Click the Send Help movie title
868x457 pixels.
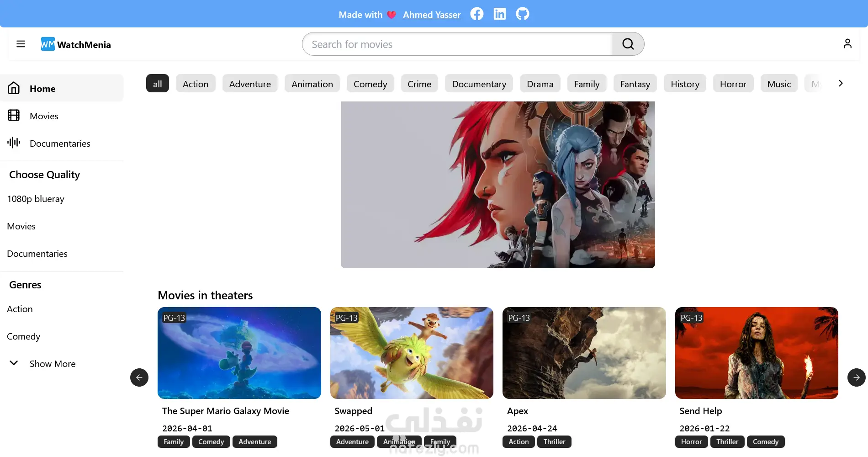pyautogui.click(x=701, y=411)
